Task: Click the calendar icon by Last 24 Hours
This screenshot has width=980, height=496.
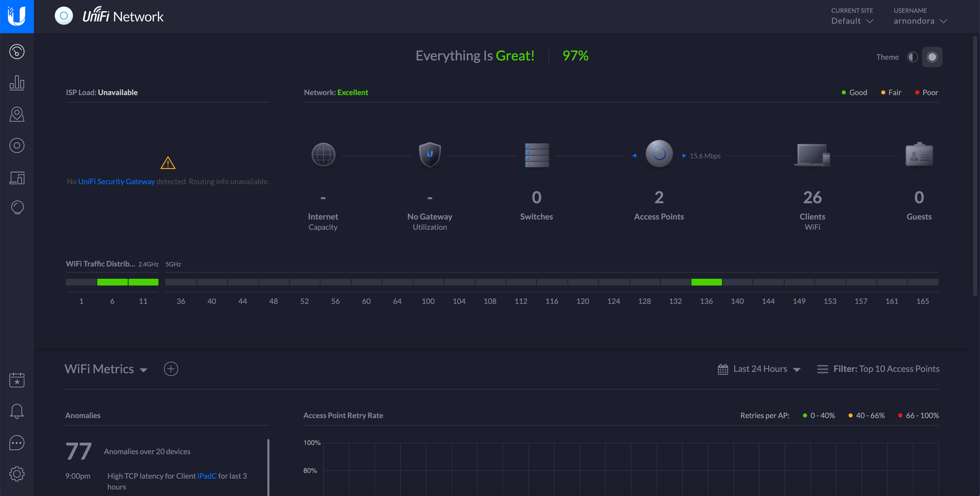Action: (723, 369)
